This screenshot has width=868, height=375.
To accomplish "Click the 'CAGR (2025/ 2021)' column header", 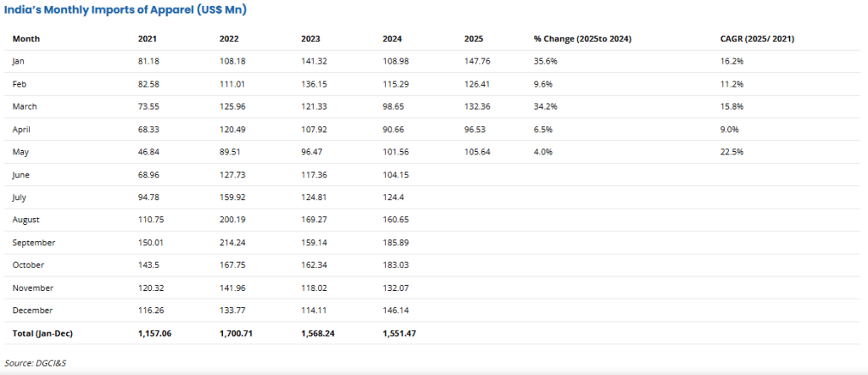I will tap(756, 39).
